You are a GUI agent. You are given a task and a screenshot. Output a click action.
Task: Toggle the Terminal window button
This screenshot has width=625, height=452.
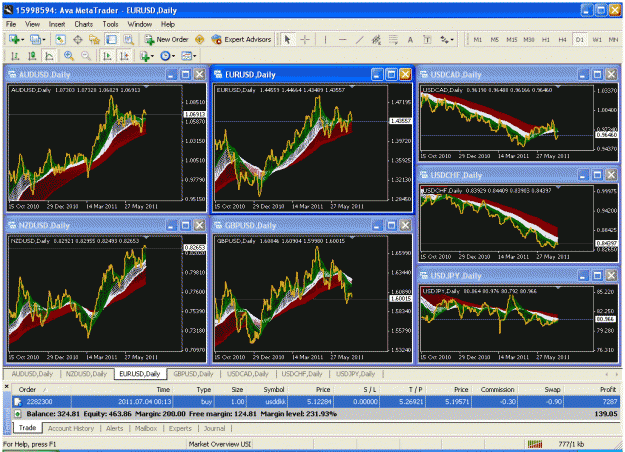111,39
